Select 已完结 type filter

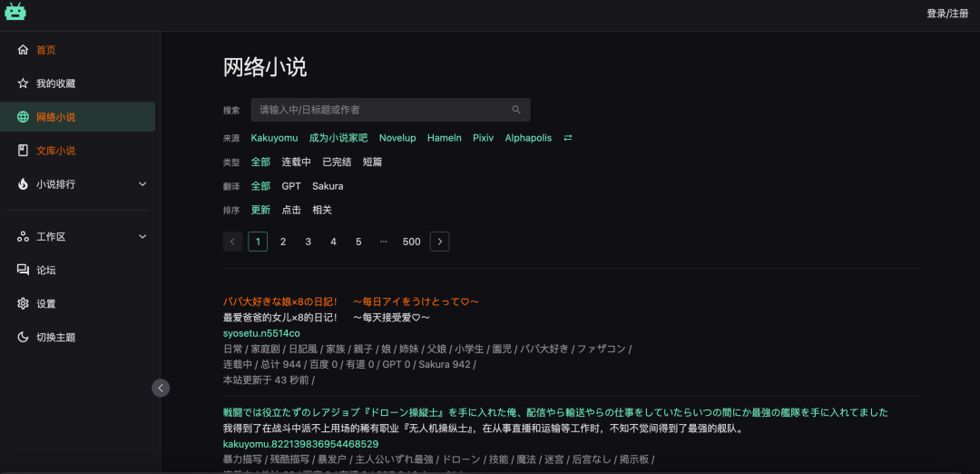(x=337, y=162)
